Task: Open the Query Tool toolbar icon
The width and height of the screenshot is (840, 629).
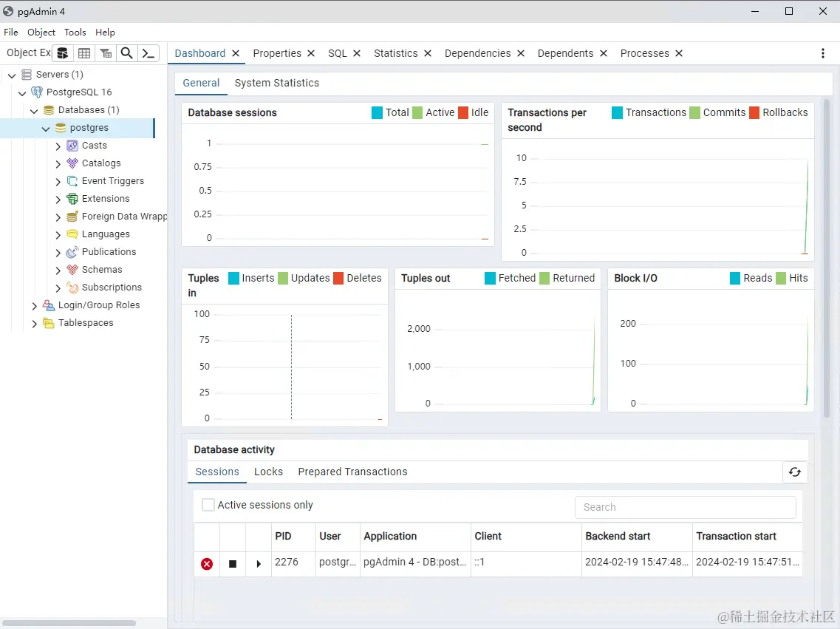Action: pos(63,53)
